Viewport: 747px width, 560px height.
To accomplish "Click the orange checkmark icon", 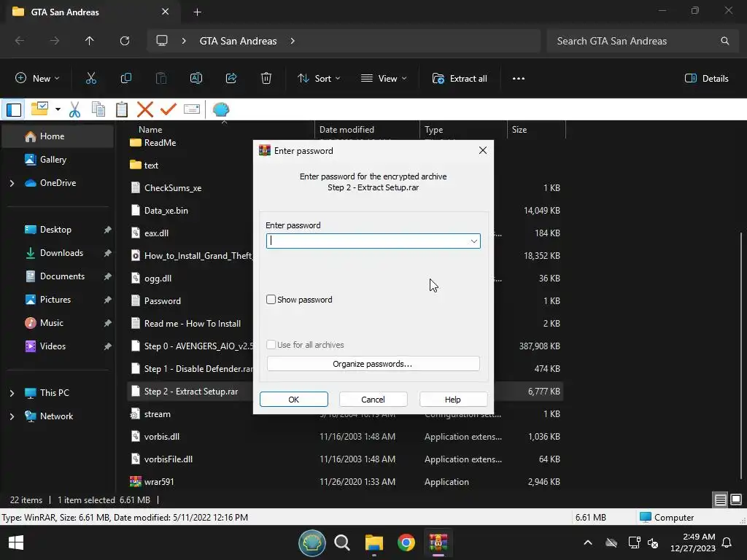I will point(169,109).
